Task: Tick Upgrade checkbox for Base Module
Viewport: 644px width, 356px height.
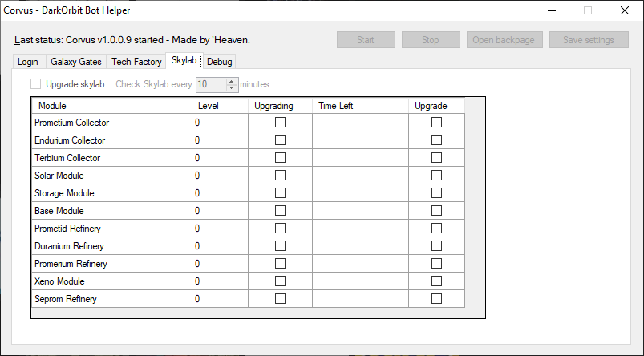Action: coord(436,211)
